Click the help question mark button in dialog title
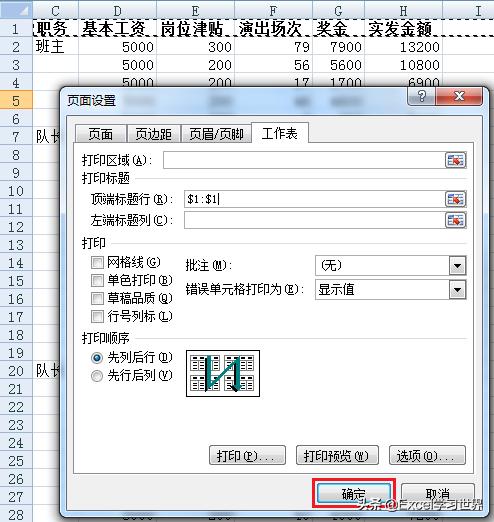494x522 pixels. tap(421, 97)
